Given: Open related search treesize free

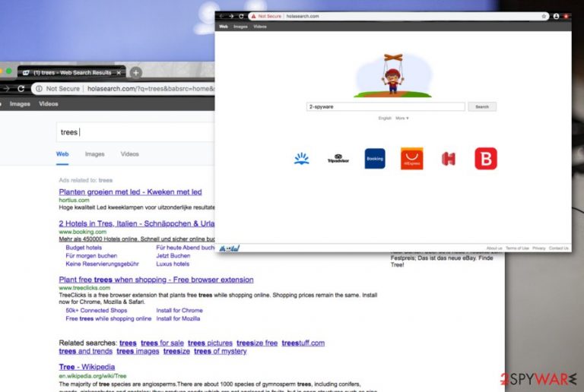Looking at the screenshot, I should 257,343.
